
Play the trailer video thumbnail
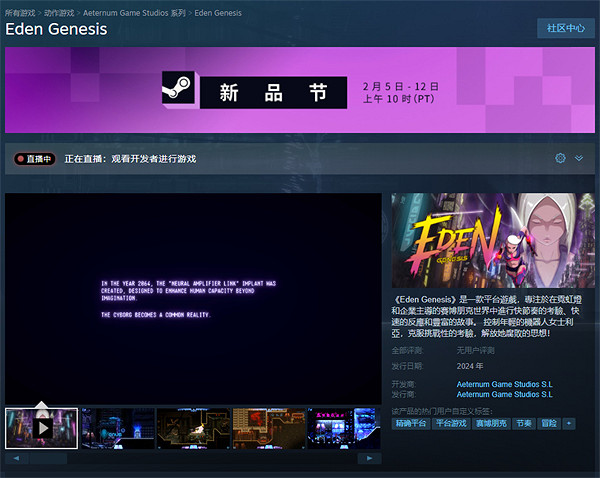(x=42, y=427)
